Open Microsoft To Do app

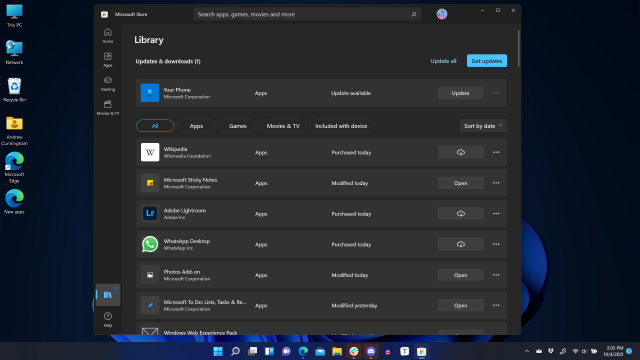pos(460,305)
